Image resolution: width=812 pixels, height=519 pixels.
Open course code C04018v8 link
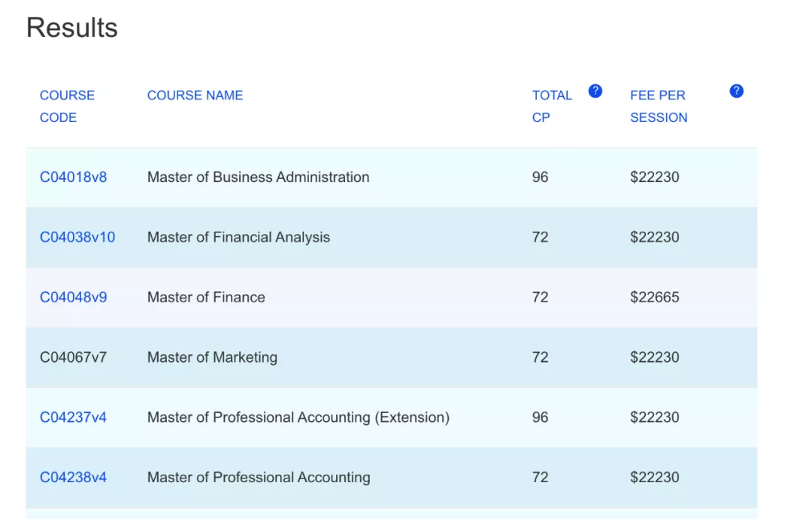[73, 178]
